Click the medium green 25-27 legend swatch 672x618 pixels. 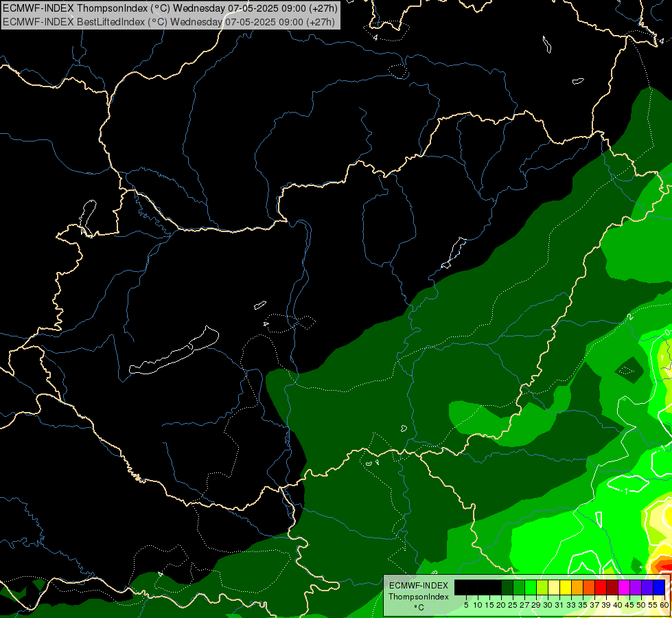519,588
